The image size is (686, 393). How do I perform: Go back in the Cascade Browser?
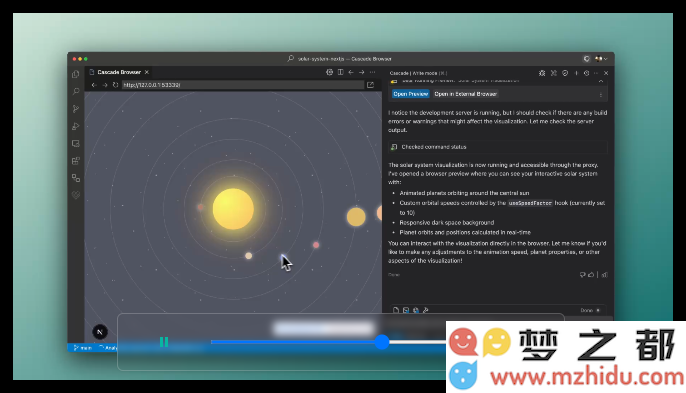(x=94, y=85)
